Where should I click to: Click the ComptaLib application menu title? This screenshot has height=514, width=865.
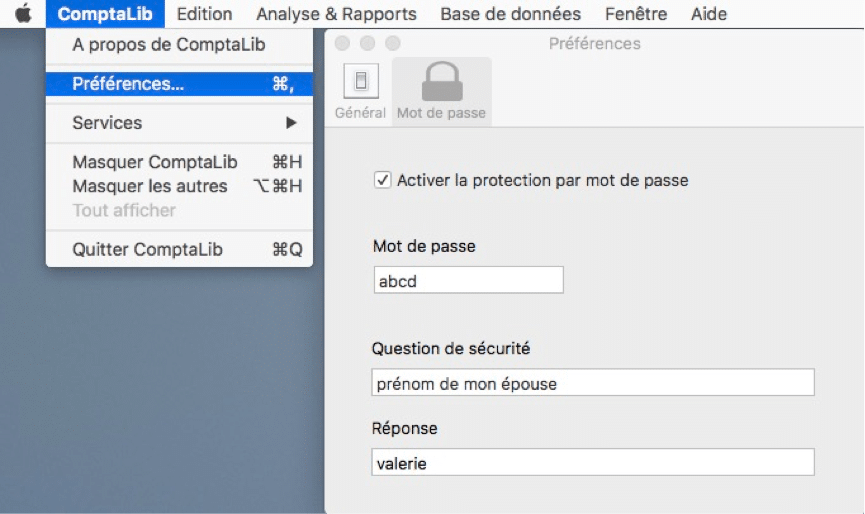(105, 14)
